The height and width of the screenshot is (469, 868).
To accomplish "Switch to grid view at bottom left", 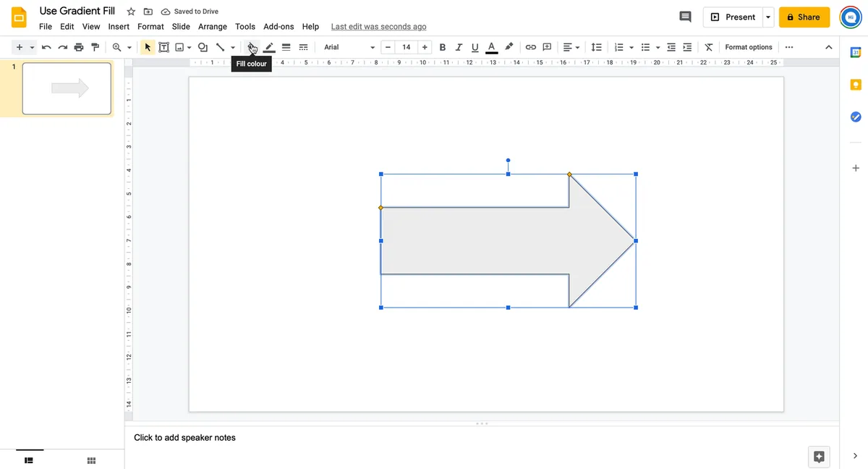I will tap(92, 460).
